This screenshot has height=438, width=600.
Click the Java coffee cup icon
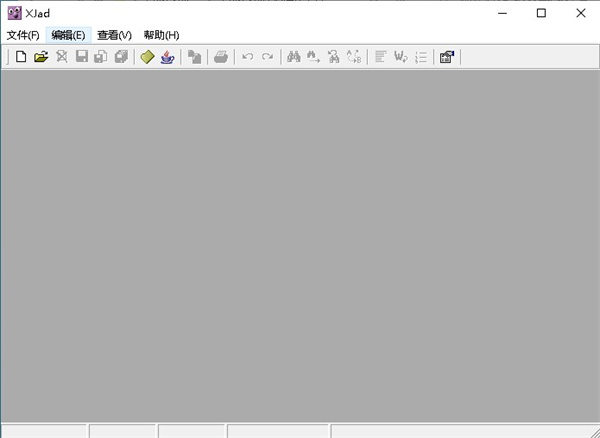[168, 57]
